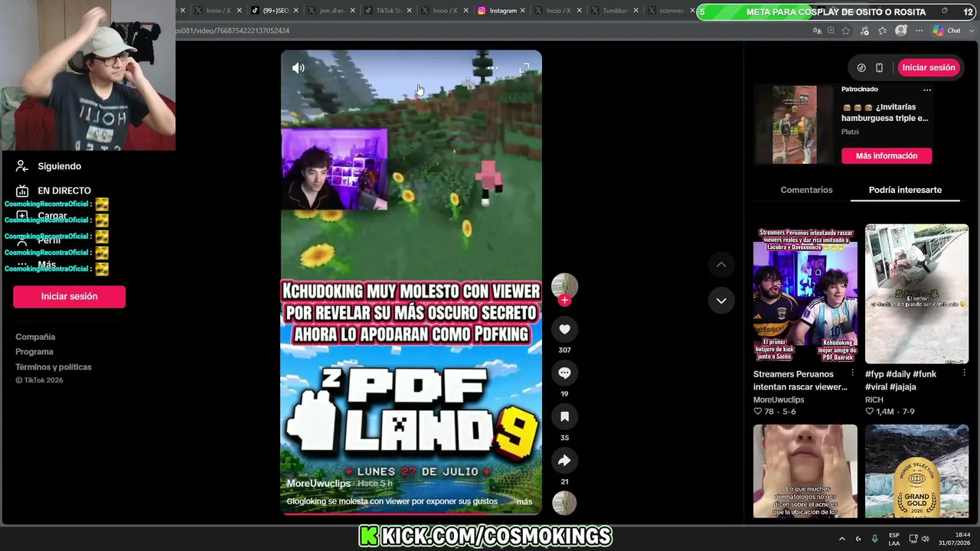Click #fyp #daily #funk #viral title
Viewport: 980px width, 551px height.
click(x=901, y=380)
